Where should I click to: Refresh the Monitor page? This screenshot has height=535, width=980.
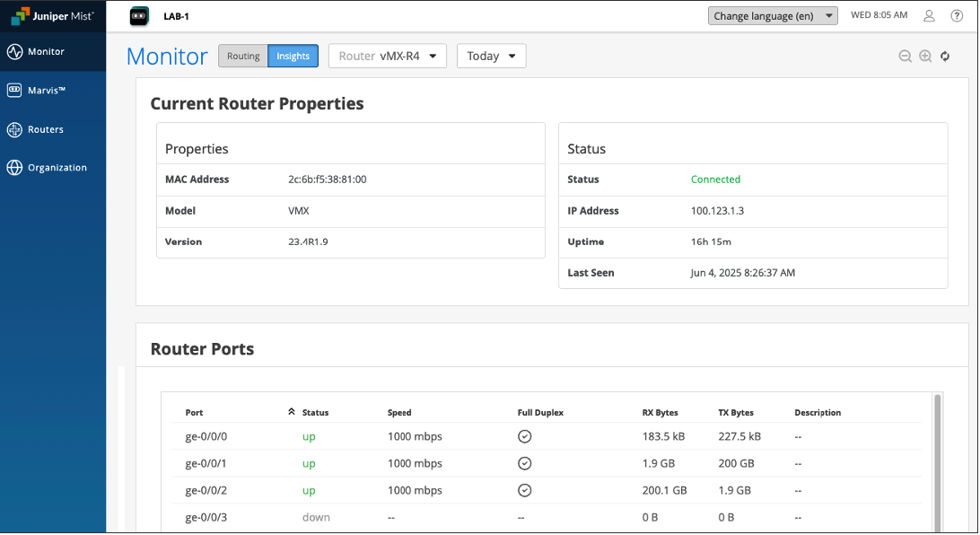tap(945, 57)
